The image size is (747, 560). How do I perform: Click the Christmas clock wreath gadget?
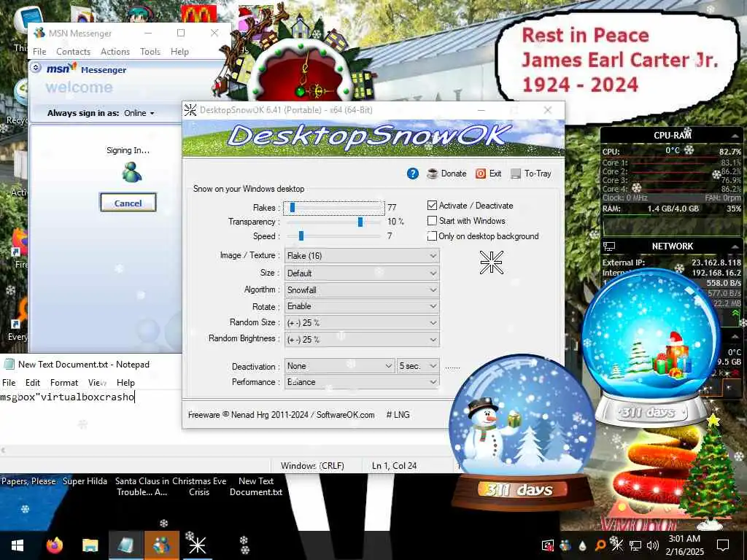coord(300,60)
